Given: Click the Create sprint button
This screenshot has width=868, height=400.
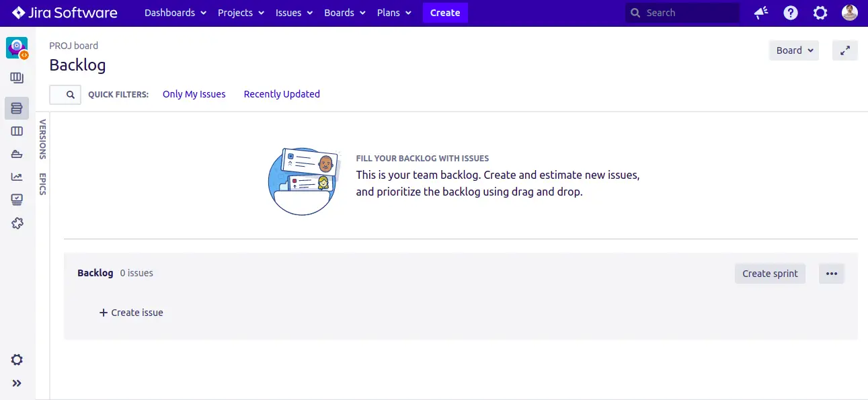Looking at the screenshot, I should (770, 274).
